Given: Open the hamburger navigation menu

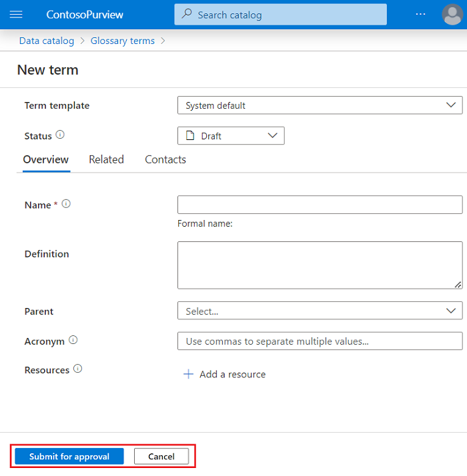Looking at the screenshot, I should [16, 14].
